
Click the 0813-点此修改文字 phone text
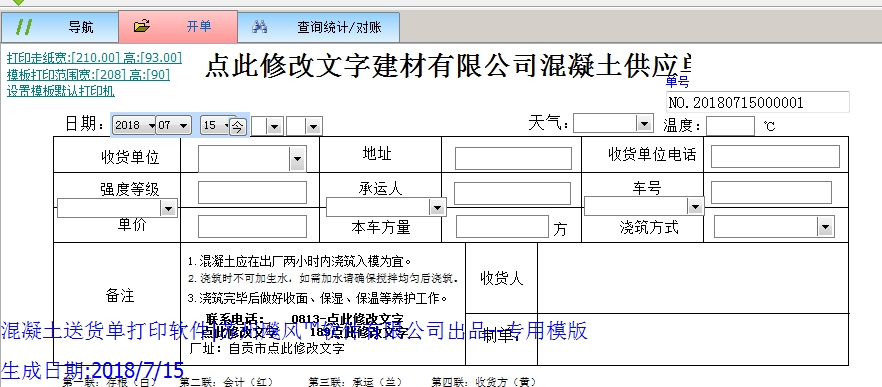point(347,319)
